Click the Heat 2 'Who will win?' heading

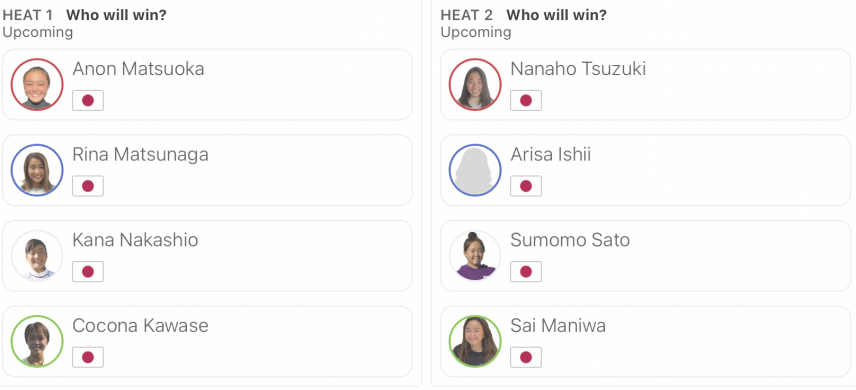tap(556, 15)
